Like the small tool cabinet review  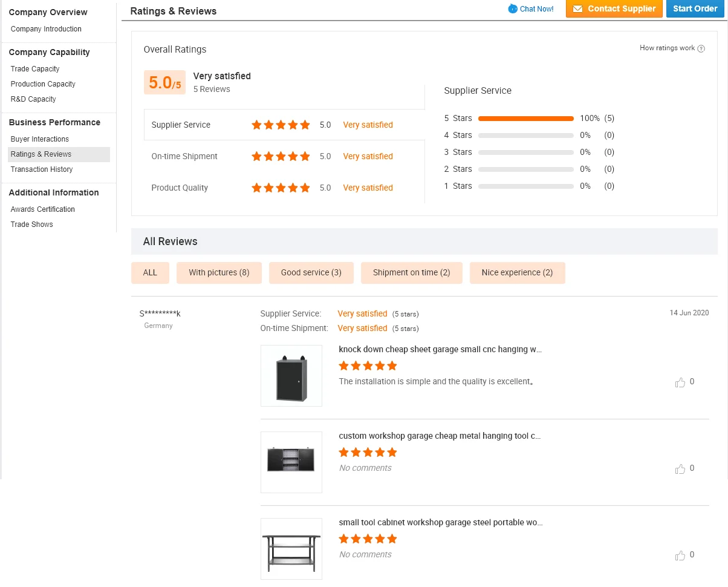680,556
